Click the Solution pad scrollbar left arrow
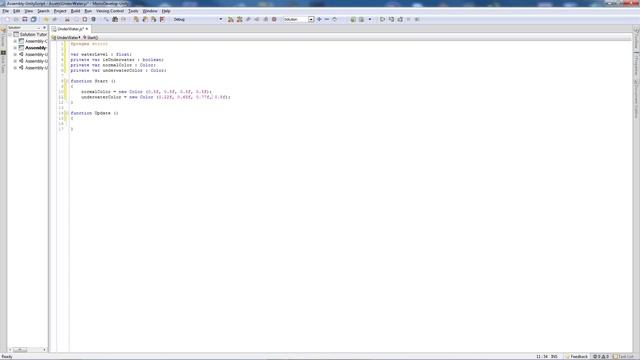The width and height of the screenshot is (640, 360). pyautogui.click(x=10, y=350)
